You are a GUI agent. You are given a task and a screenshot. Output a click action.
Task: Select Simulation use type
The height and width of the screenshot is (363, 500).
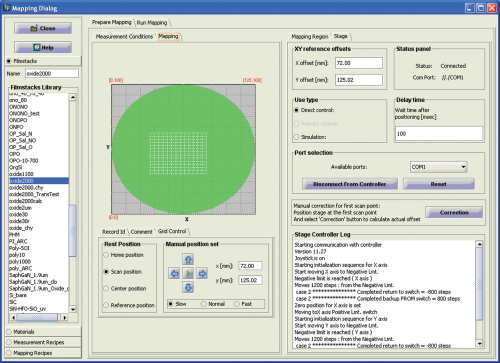click(296, 137)
